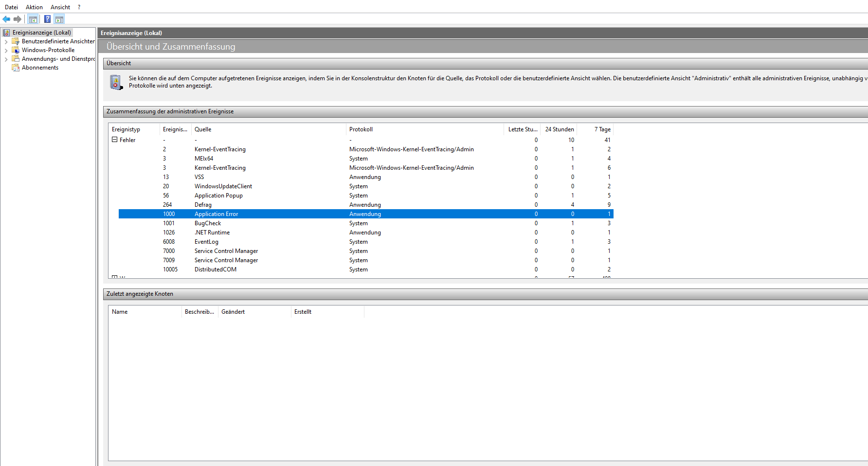This screenshot has width=868, height=466.
Task: Click the Ereignisanzeige (Lokal) tree root icon
Action: point(7,33)
